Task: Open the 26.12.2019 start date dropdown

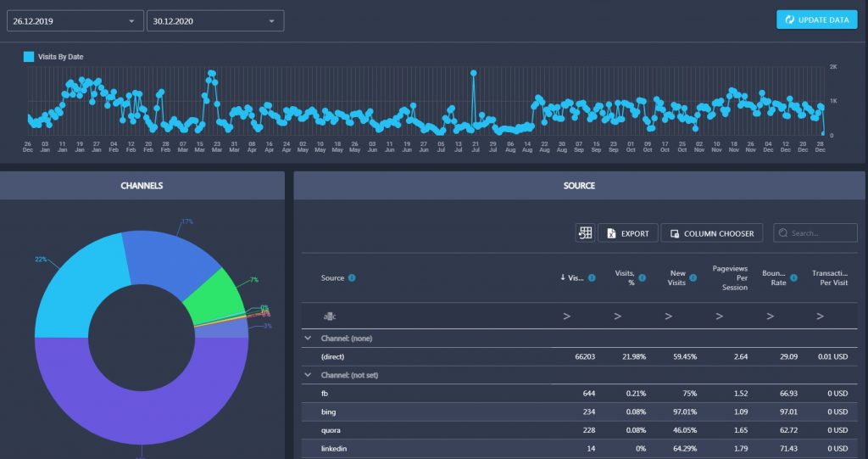Action: (75, 21)
